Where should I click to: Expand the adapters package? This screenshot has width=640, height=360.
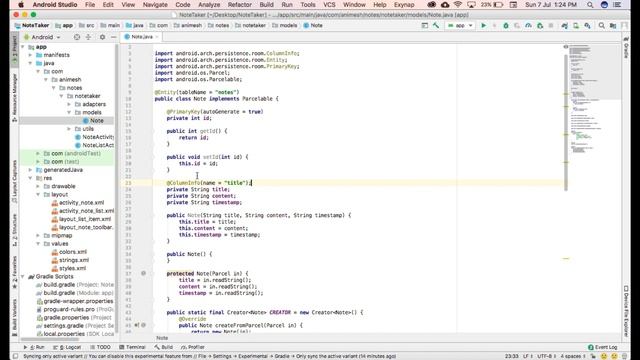point(69,104)
